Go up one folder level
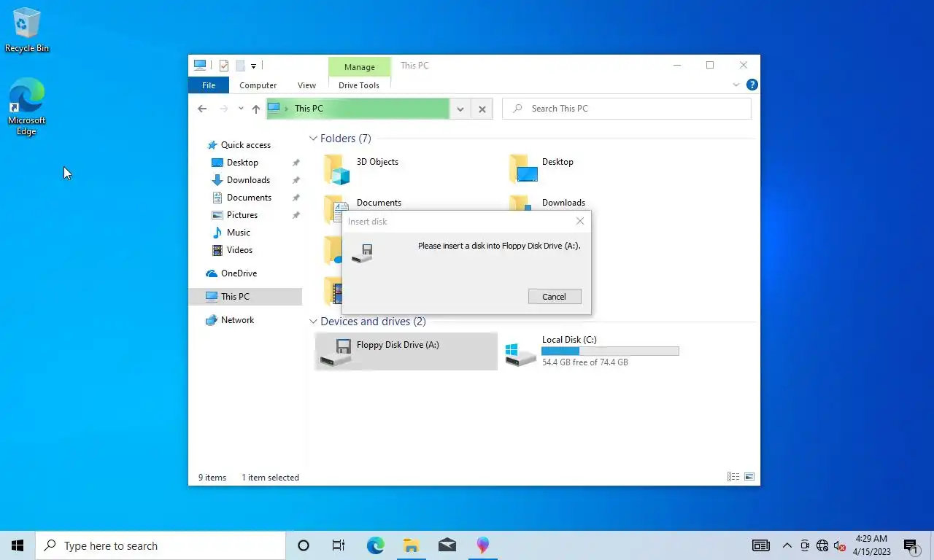934x560 pixels. tap(255, 109)
